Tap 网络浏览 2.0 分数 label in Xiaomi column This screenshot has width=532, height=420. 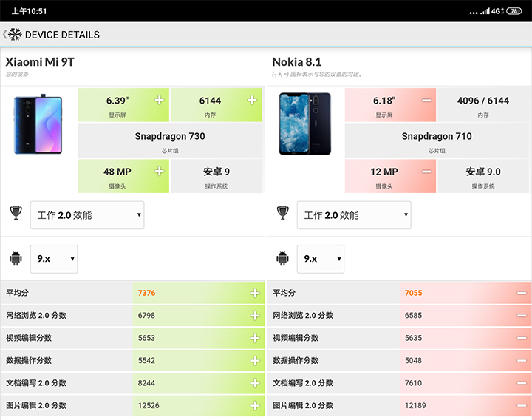point(36,316)
